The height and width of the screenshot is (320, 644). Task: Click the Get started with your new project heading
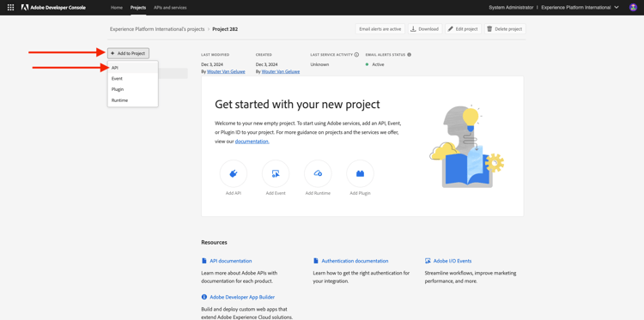[297, 104]
